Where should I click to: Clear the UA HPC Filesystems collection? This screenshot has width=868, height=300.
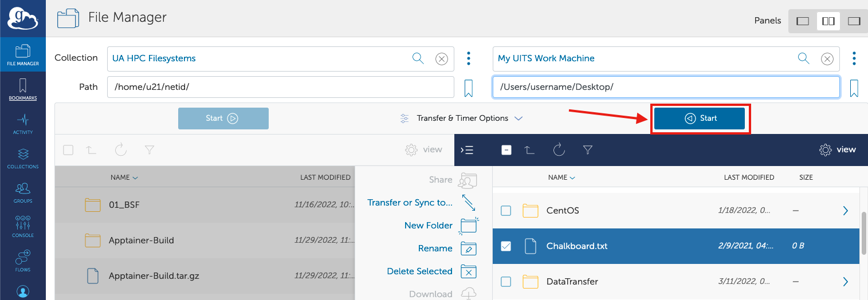coord(441,58)
